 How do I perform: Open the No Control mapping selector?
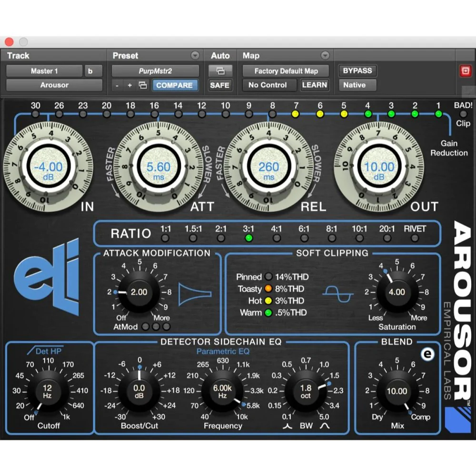pyautogui.click(x=269, y=85)
